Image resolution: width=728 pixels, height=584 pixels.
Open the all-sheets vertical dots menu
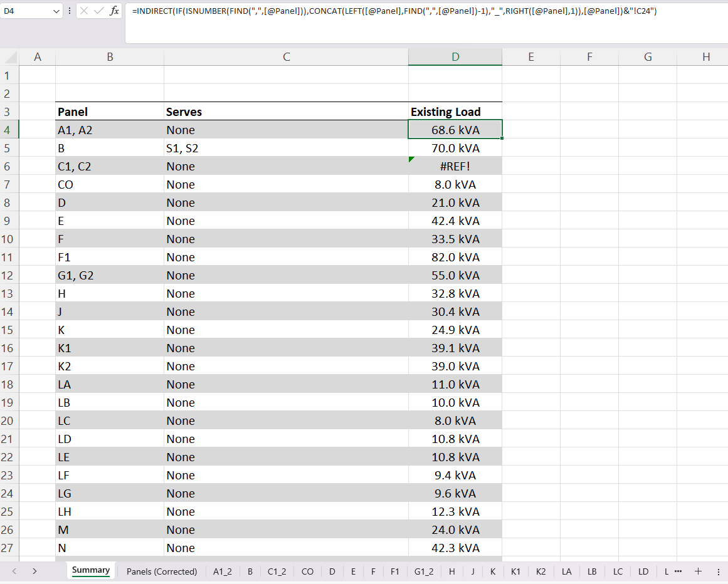[x=718, y=571]
